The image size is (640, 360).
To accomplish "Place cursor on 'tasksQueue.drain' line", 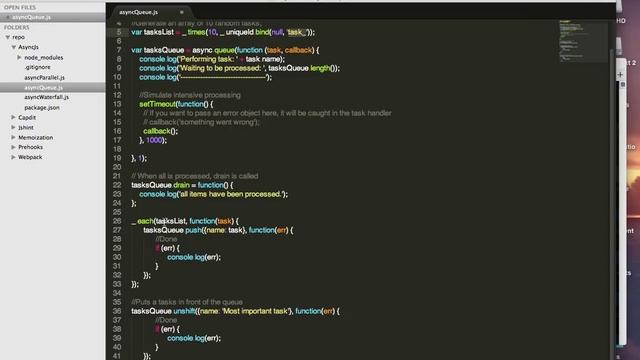I will pos(182,185).
